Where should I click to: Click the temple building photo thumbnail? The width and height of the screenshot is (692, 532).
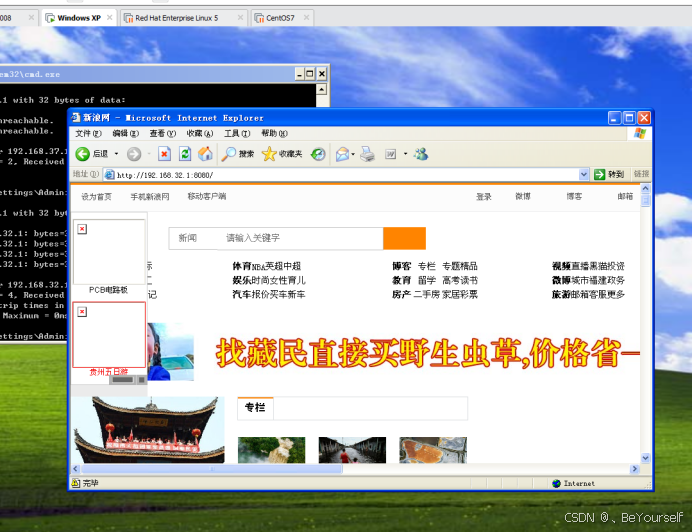[x=149, y=430]
